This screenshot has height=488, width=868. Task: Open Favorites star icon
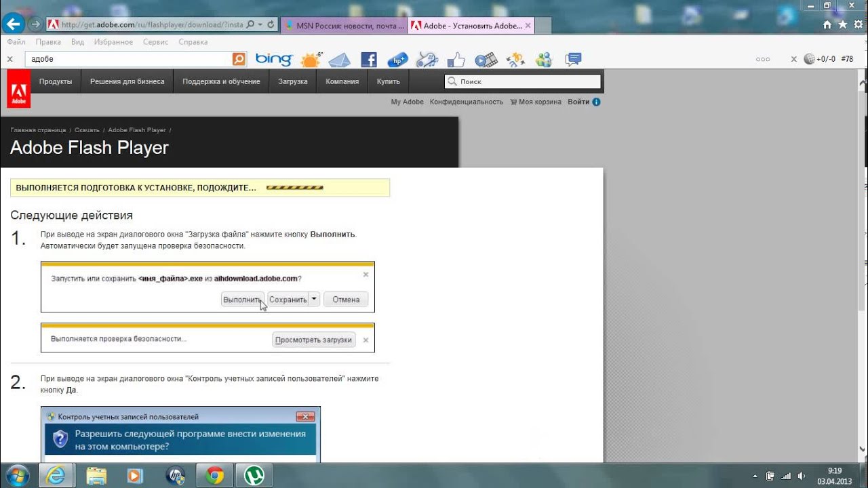[x=842, y=24]
